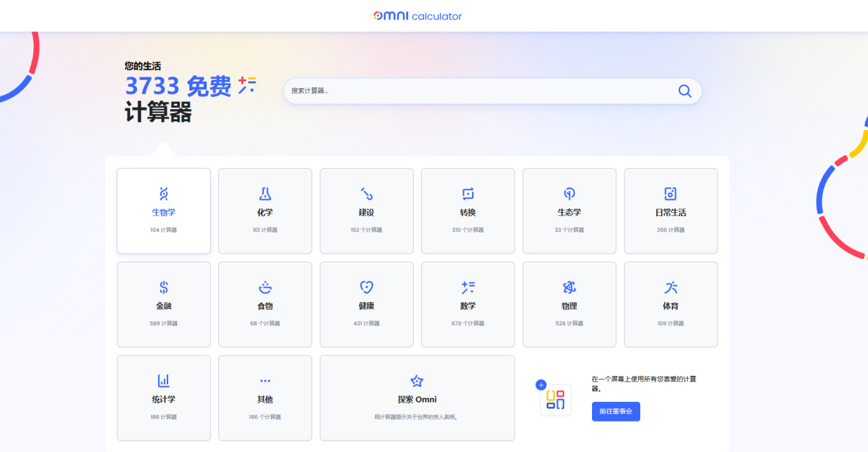Image resolution: width=868 pixels, height=452 pixels.
Task: Click the 食物 bowl icon
Action: [265, 287]
